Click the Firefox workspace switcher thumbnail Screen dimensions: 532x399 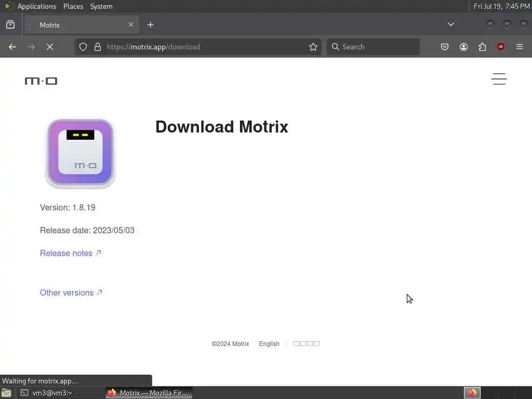[x=472, y=393]
